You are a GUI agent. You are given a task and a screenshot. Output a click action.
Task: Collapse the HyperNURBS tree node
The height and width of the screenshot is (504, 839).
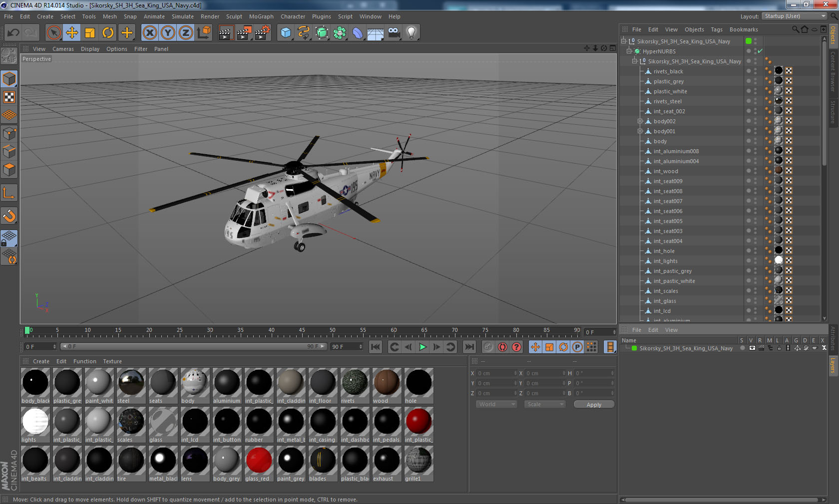pyautogui.click(x=629, y=51)
